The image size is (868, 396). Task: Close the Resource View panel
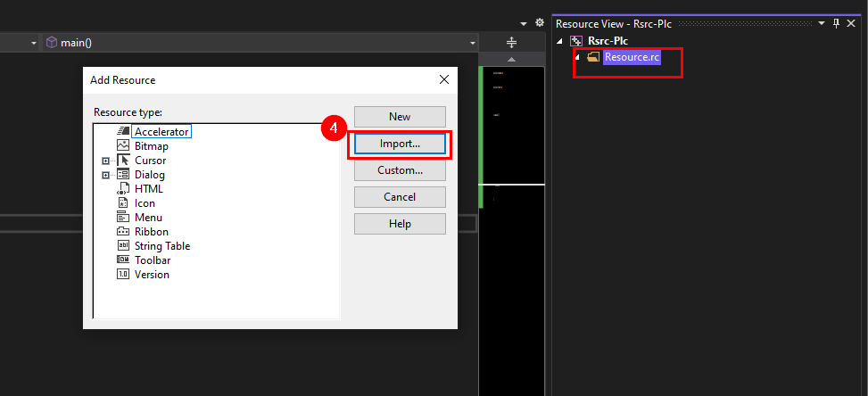click(851, 23)
